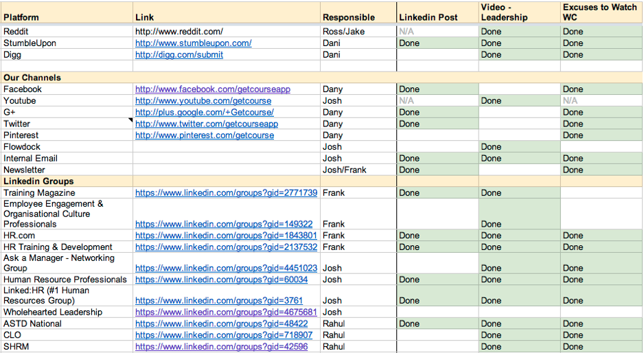Viewport: 644px width, 353px height.
Task: Select Reddit's N/A Linkedin Post cell
Action: pyautogui.click(x=437, y=32)
